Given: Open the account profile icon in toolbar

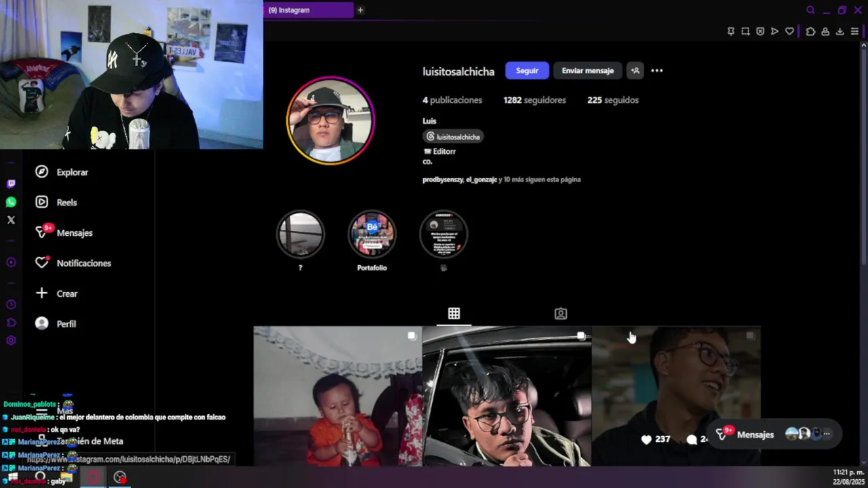Looking at the screenshot, I should click(x=825, y=31).
